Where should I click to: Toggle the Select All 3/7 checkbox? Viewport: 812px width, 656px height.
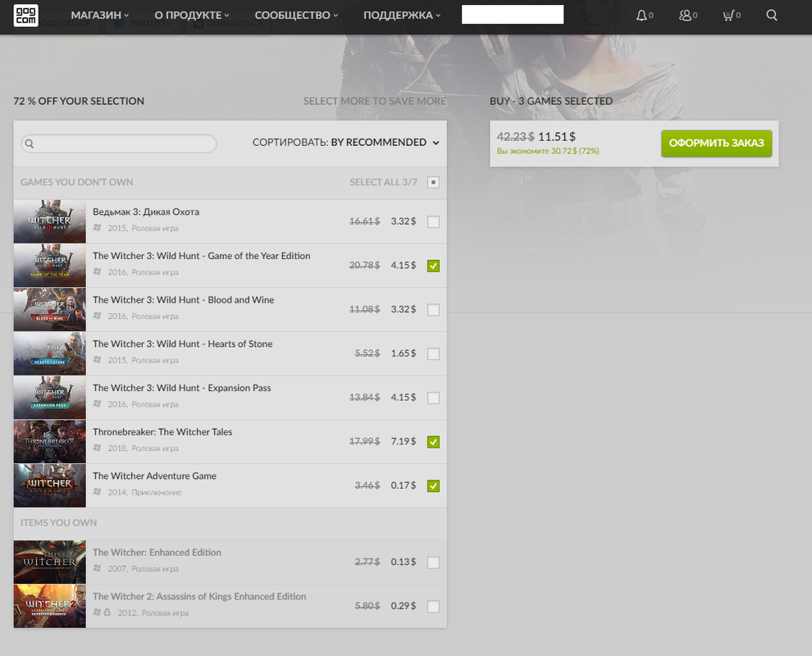pyautogui.click(x=433, y=182)
